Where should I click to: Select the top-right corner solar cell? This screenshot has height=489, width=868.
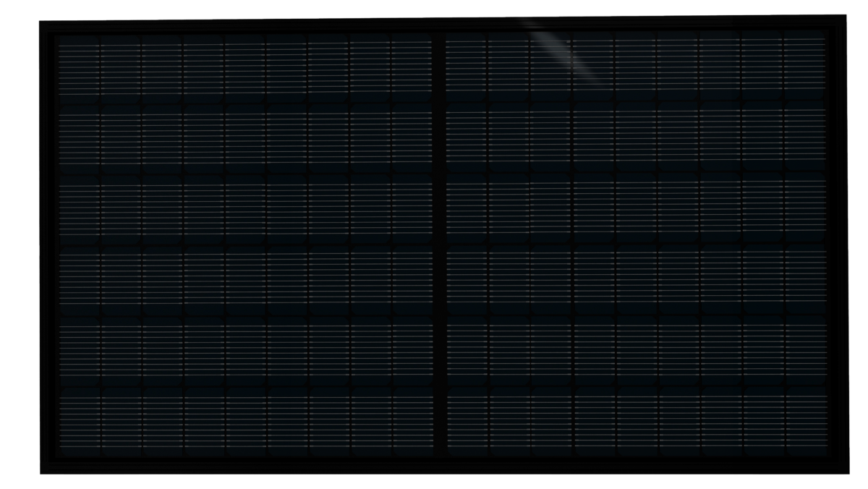coord(805,69)
